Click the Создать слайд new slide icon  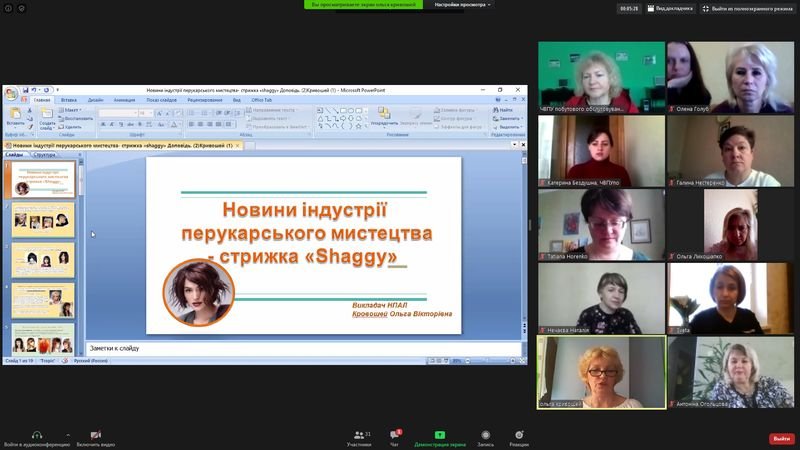click(x=47, y=115)
